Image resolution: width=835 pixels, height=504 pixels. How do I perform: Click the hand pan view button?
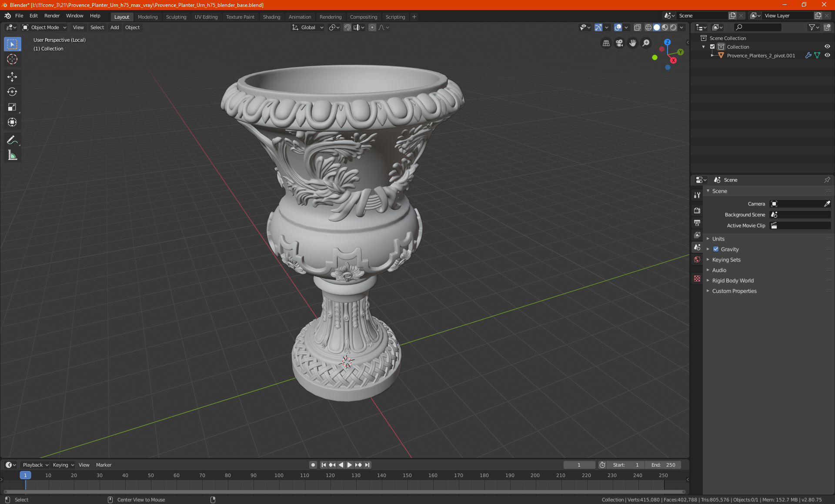click(x=633, y=43)
